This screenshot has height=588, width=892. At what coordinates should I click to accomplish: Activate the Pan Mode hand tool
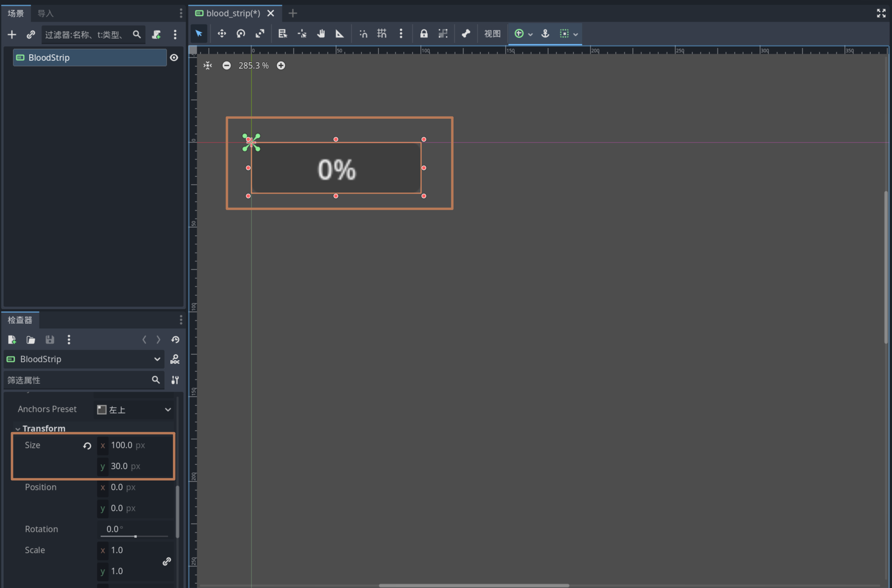tap(321, 34)
